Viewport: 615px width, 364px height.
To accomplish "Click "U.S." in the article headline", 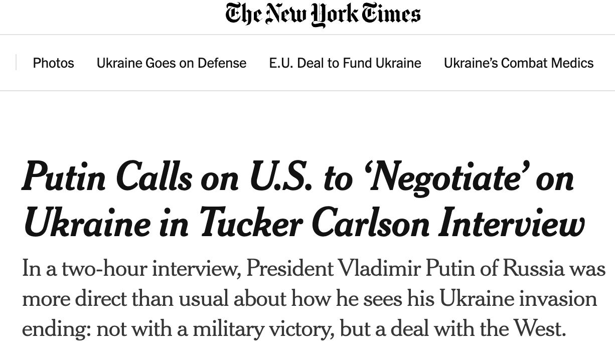I will (280, 177).
